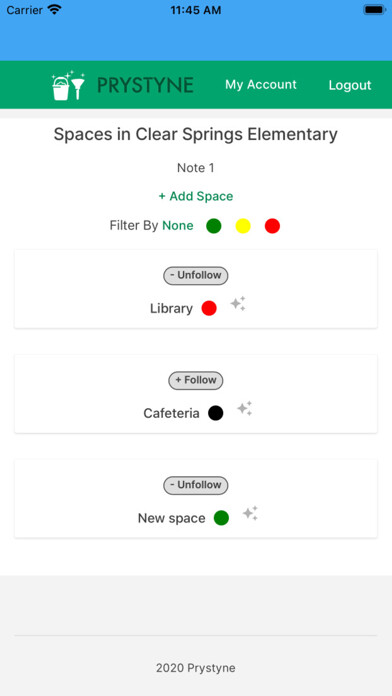Image resolution: width=392 pixels, height=696 pixels.
Task: Tap the battery icon in status bar
Action: [374, 10]
